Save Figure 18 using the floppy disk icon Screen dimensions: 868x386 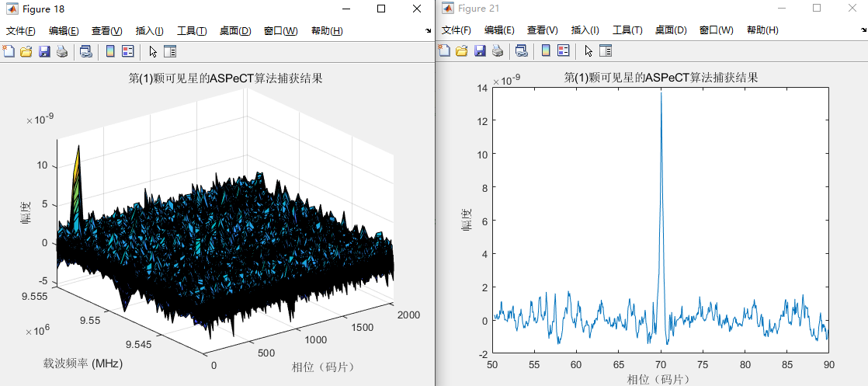click(44, 51)
